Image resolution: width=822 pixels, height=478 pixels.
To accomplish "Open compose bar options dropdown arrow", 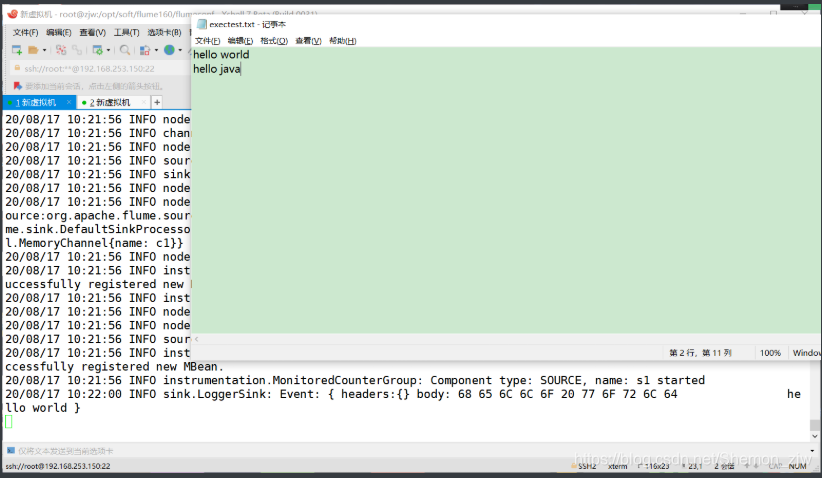I will (812, 451).
